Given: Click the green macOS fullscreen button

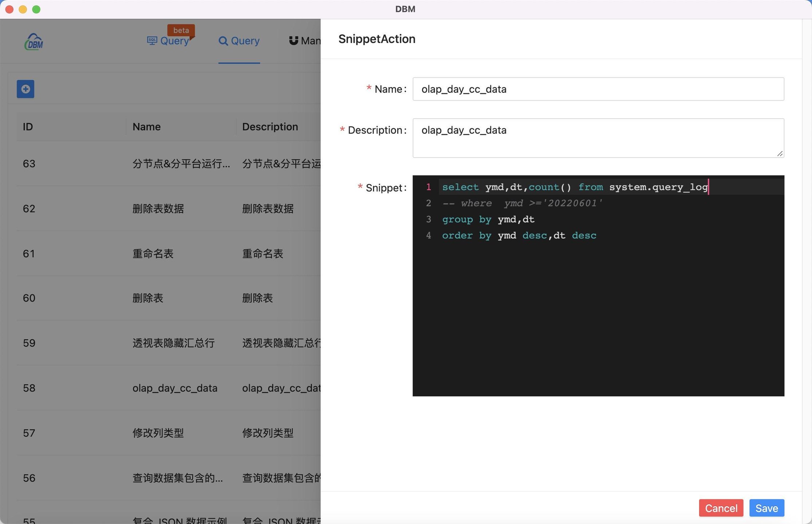Looking at the screenshot, I should [36, 9].
